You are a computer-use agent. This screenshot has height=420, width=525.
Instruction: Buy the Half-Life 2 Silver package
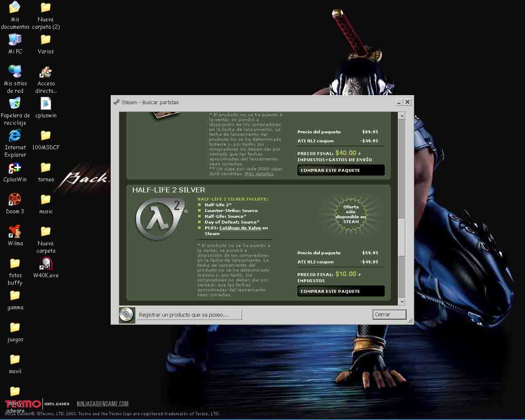(341, 291)
